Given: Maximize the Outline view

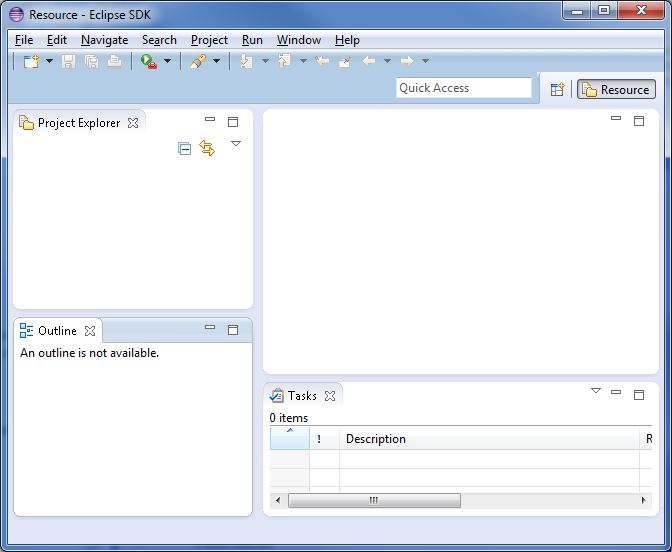Looking at the screenshot, I should coord(233,330).
